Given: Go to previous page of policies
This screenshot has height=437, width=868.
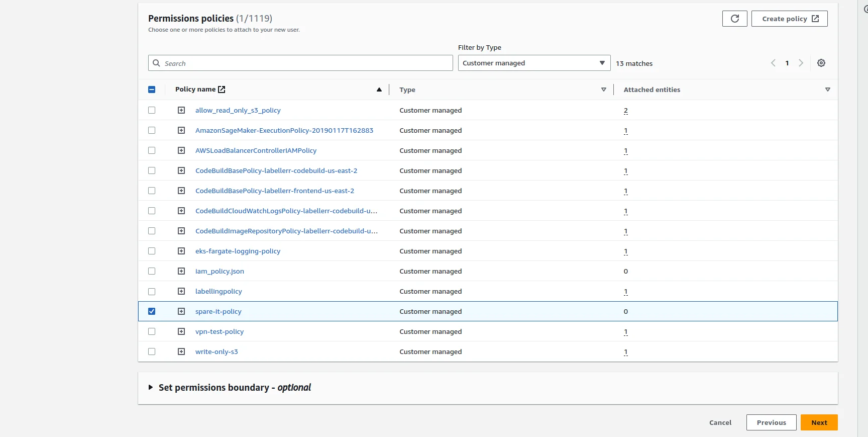Looking at the screenshot, I should [773, 63].
